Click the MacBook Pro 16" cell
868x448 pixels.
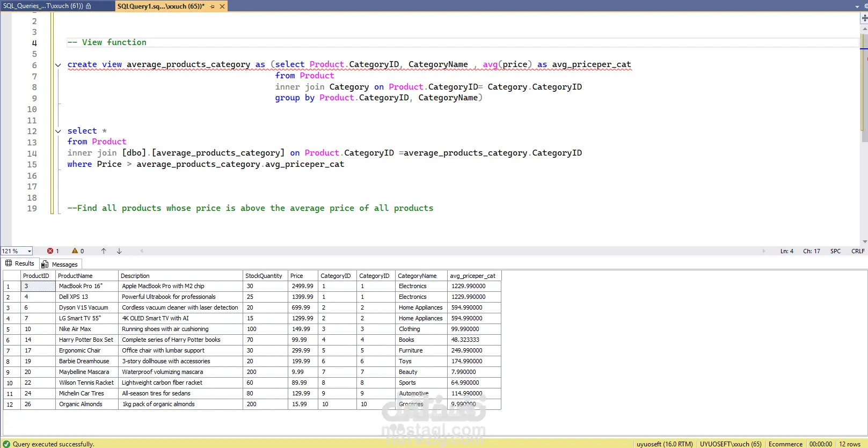[x=81, y=287]
